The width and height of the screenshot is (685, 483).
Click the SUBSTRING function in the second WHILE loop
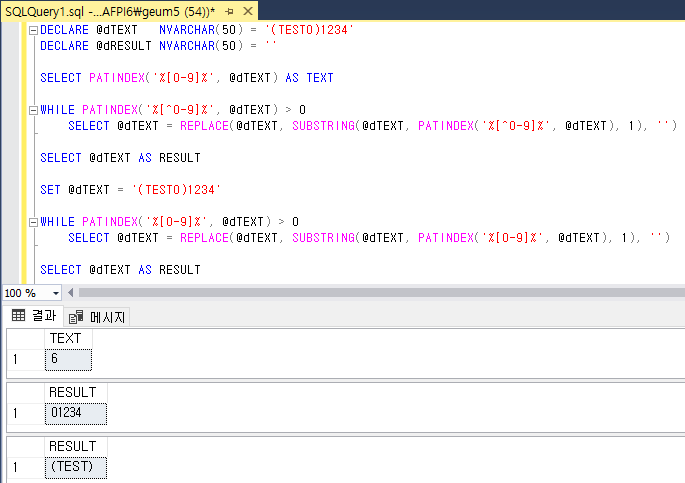(323, 238)
